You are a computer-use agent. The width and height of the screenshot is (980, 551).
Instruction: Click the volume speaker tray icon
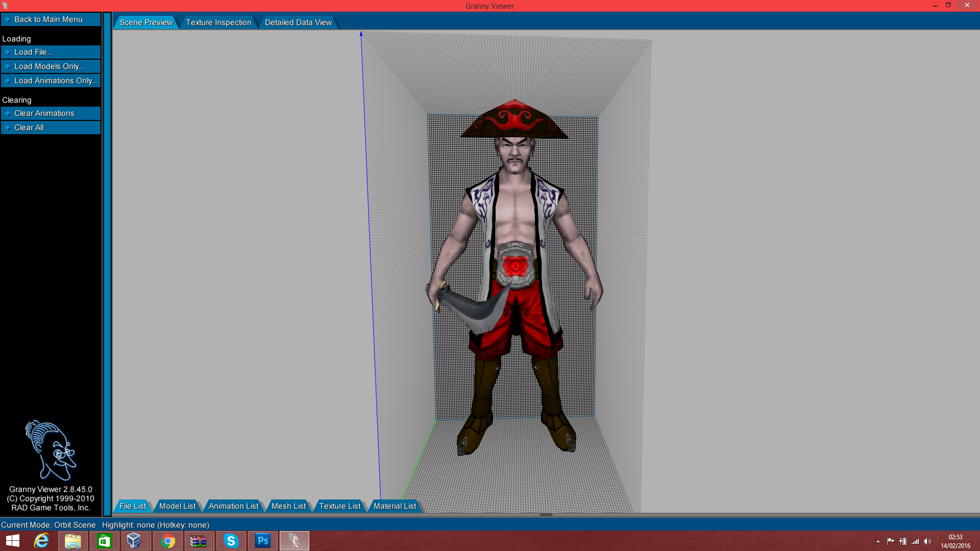click(x=927, y=541)
